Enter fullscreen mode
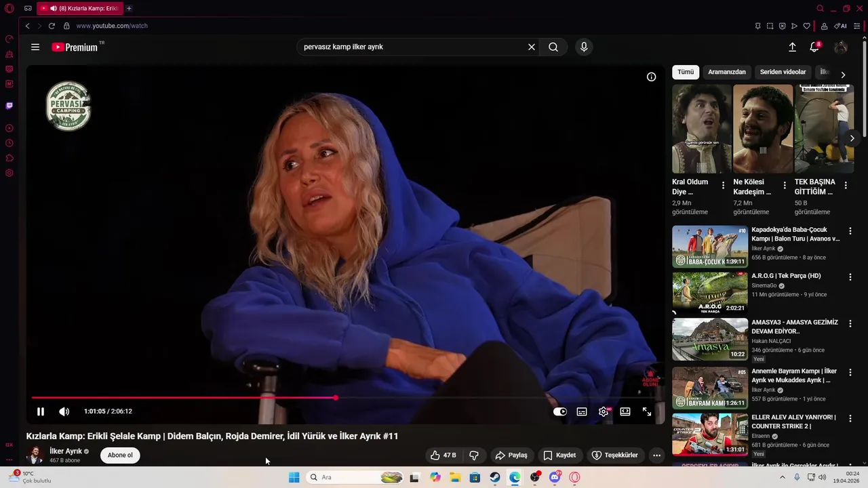The width and height of the screenshot is (868, 488). click(x=647, y=411)
